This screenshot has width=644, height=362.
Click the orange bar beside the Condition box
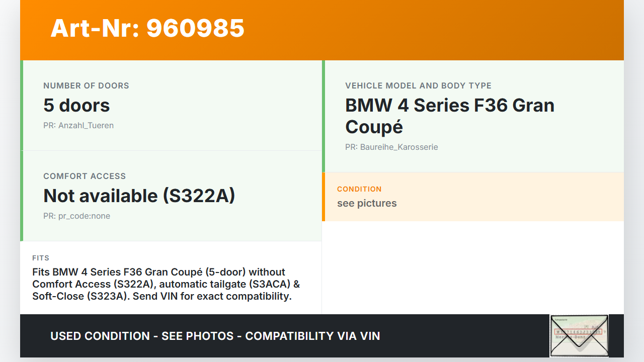[324, 197]
